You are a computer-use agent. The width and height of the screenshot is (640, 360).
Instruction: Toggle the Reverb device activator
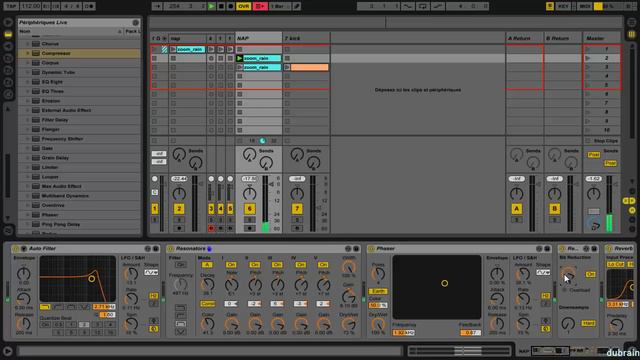click(x=609, y=249)
